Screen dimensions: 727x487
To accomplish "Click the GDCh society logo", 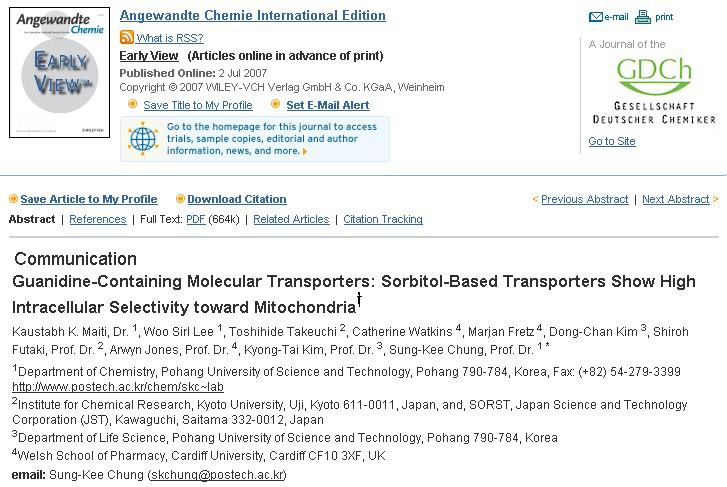I will (654, 91).
